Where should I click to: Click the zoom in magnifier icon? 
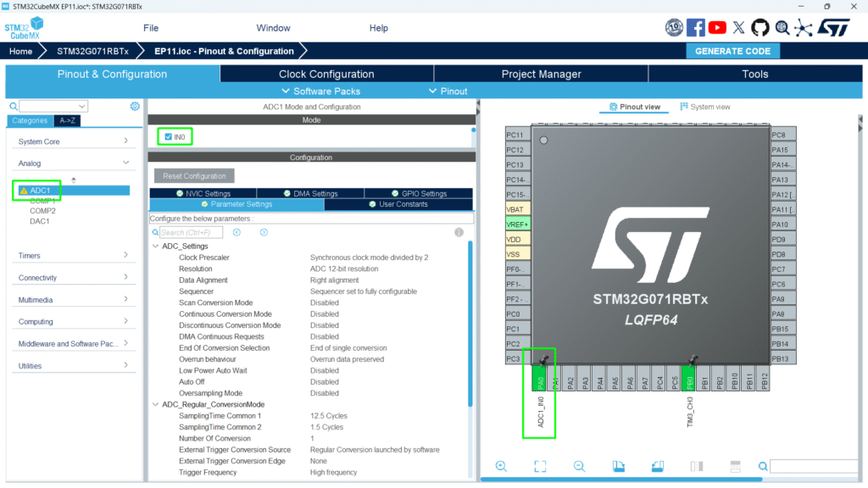click(x=501, y=466)
